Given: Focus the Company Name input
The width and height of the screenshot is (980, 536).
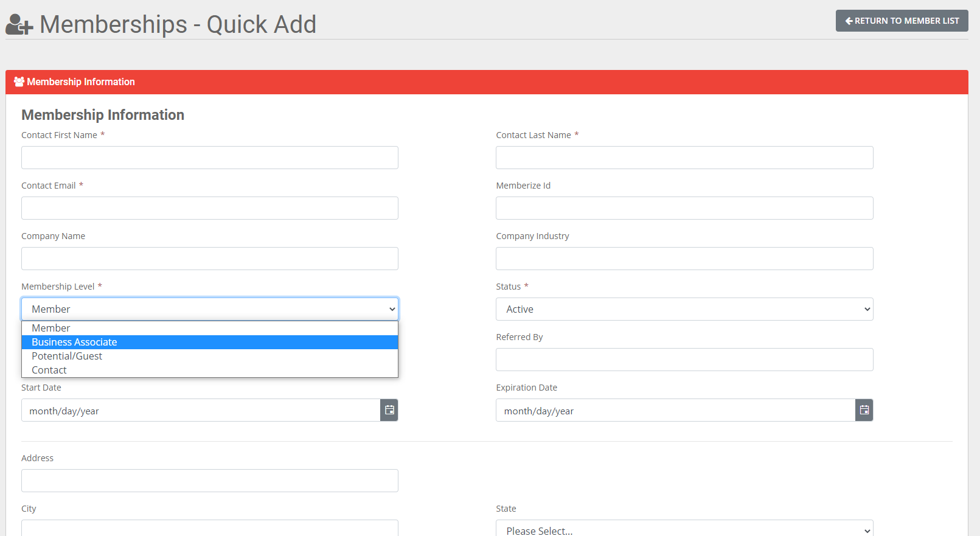Looking at the screenshot, I should click(x=209, y=259).
